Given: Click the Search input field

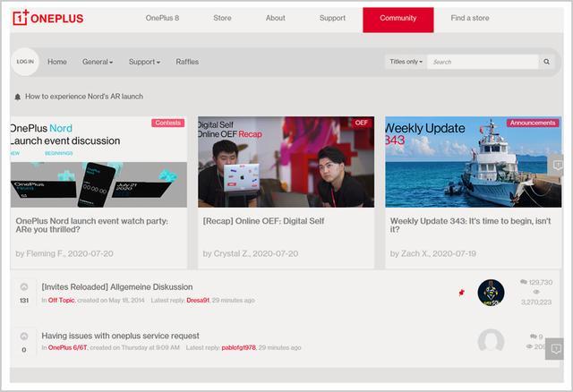Looking at the screenshot, I should (483, 62).
